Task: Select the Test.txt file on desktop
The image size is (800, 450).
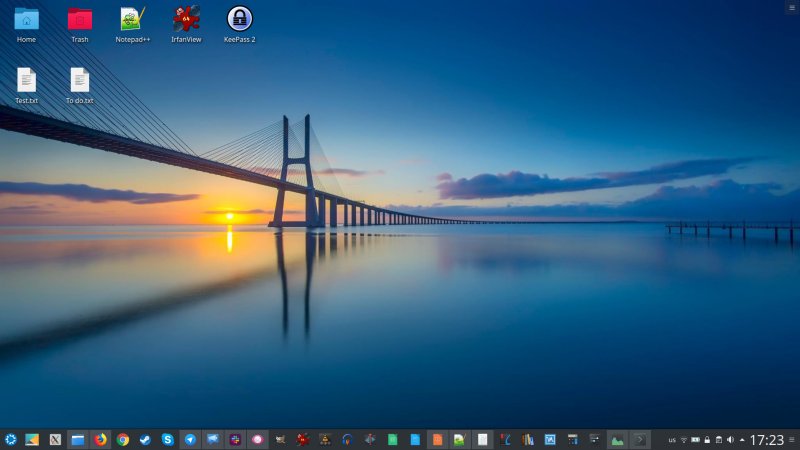Action: pyautogui.click(x=26, y=82)
